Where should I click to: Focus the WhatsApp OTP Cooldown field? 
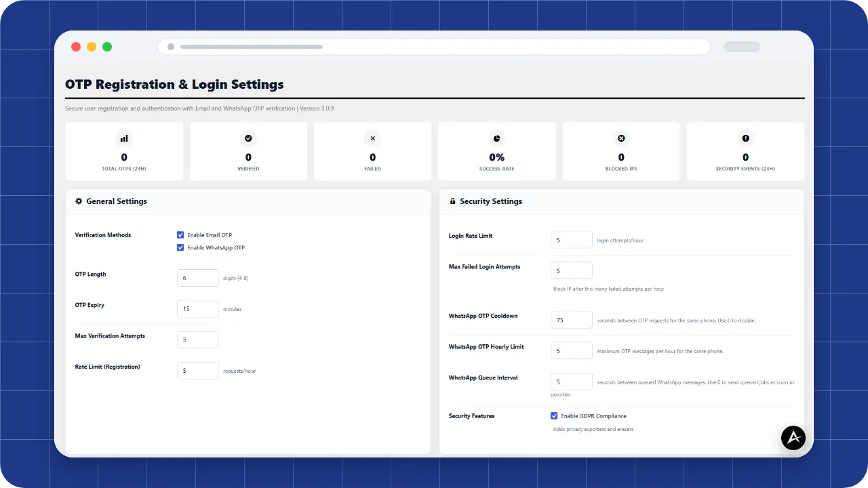[572, 320]
